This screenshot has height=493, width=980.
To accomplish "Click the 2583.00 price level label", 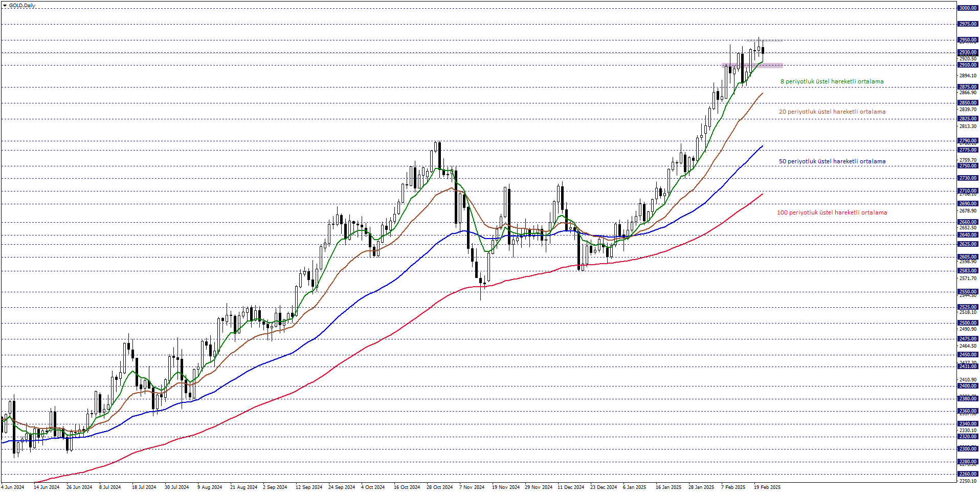I will (x=968, y=271).
